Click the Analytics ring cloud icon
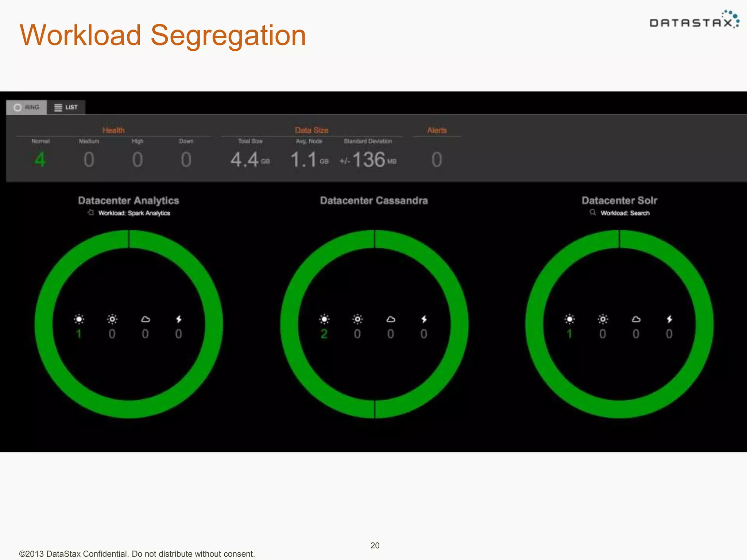Screen dimensions: 747x560 [145, 319]
